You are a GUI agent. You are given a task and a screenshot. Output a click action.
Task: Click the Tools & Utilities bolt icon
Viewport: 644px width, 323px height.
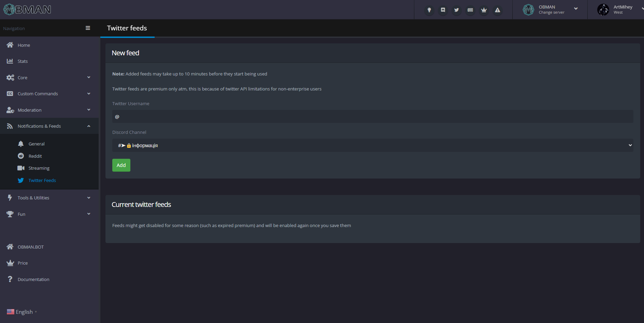(x=10, y=198)
